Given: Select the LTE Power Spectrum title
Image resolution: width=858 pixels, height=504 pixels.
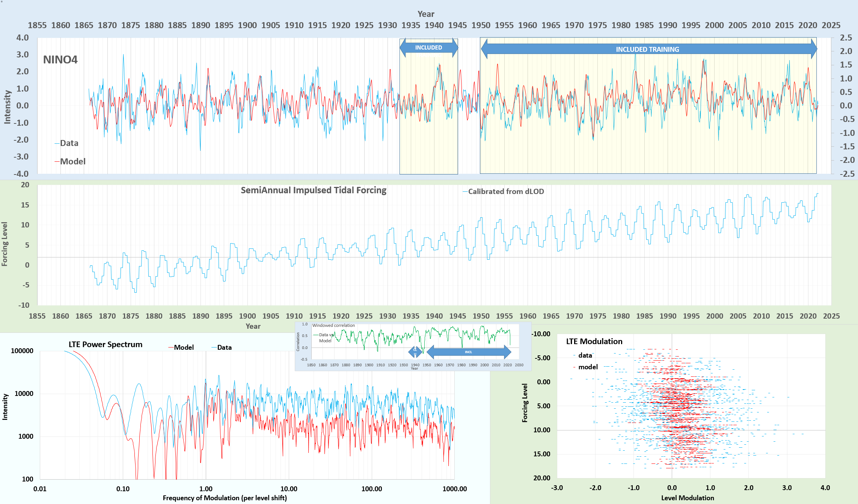Looking at the screenshot, I should click(105, 345).
